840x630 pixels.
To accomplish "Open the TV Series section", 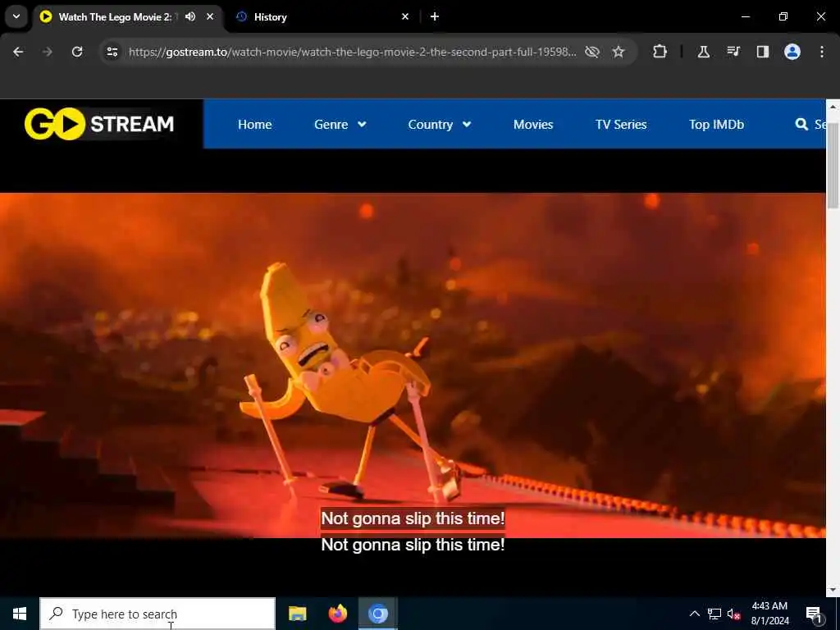I will 621,125.
